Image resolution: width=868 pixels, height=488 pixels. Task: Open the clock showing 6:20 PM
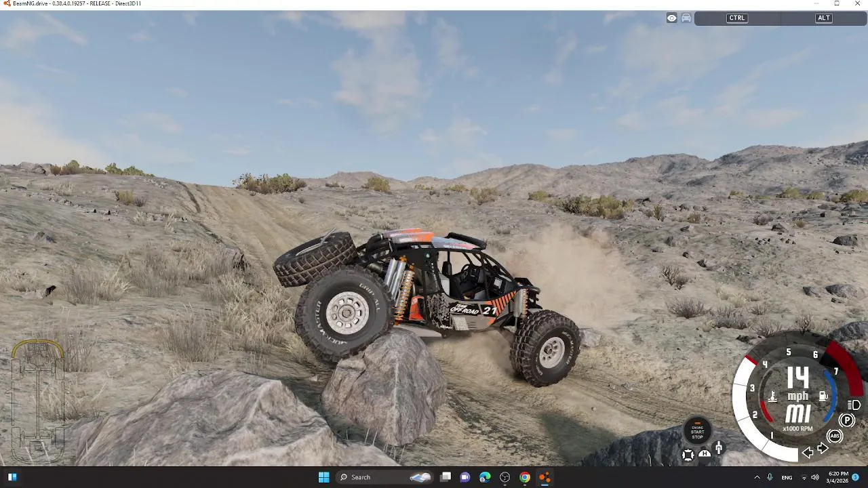click(838, 478)
